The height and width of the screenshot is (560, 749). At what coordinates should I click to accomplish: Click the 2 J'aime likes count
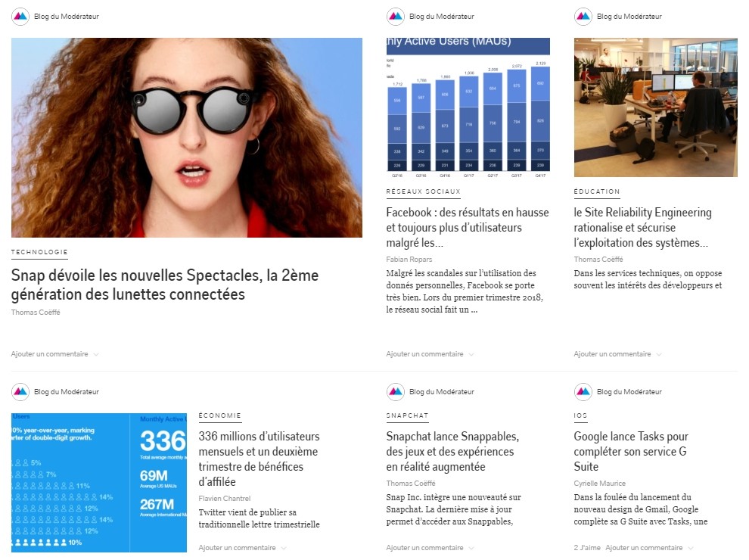(588, 548)
